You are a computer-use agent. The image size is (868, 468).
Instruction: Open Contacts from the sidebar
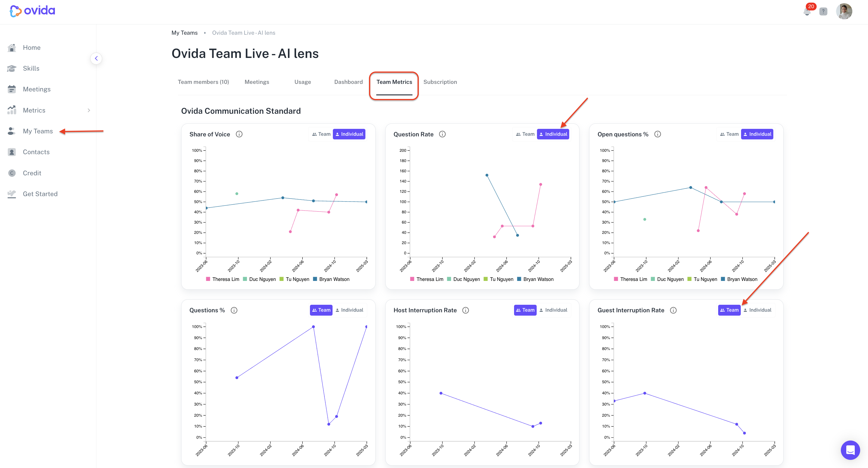pyautogui.click(x=36, y=152)
